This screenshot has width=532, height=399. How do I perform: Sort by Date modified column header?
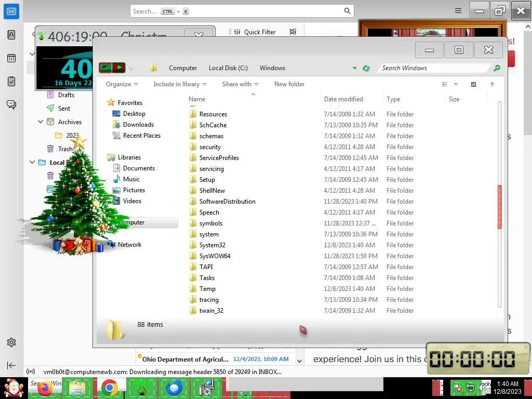pyautogui.click(x=343, y=99)
